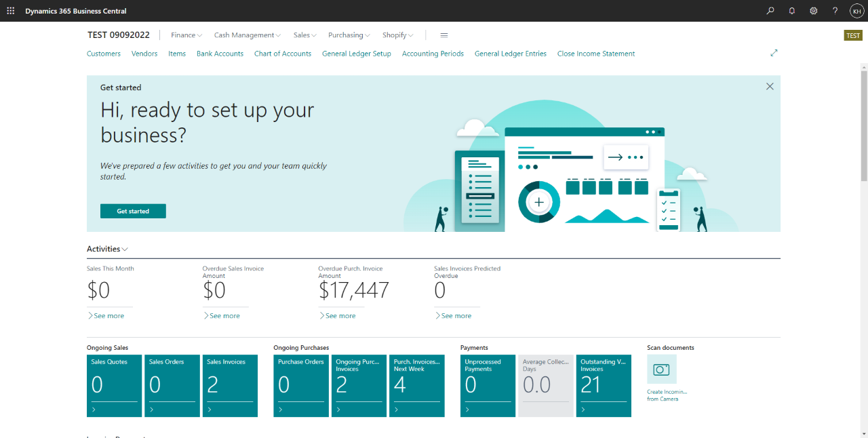The width and height of the screenshot is (868, 438).
Task: Open General Ledger Setup
Action: coord(357,54)
